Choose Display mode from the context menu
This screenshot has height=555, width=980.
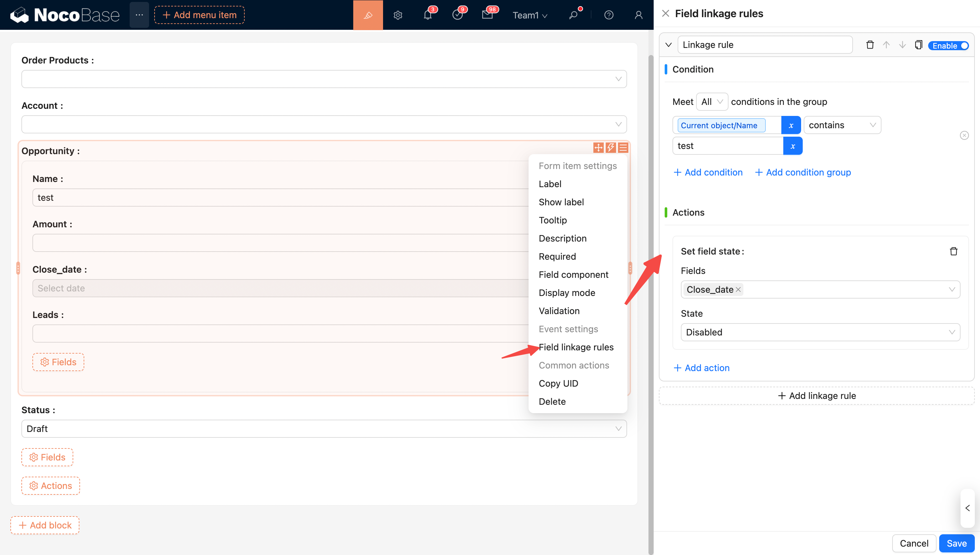click(x=567, y=293)
